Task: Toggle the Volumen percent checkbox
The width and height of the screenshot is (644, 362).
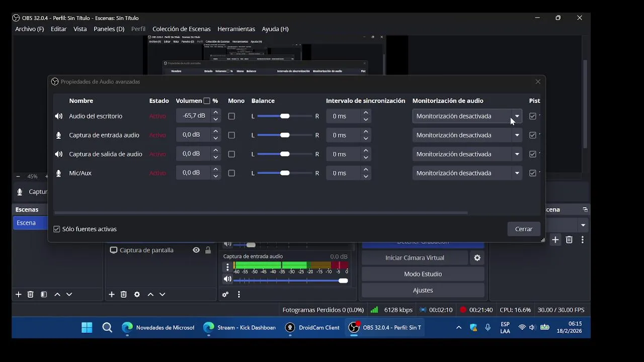Action: [x=207, y=101]
